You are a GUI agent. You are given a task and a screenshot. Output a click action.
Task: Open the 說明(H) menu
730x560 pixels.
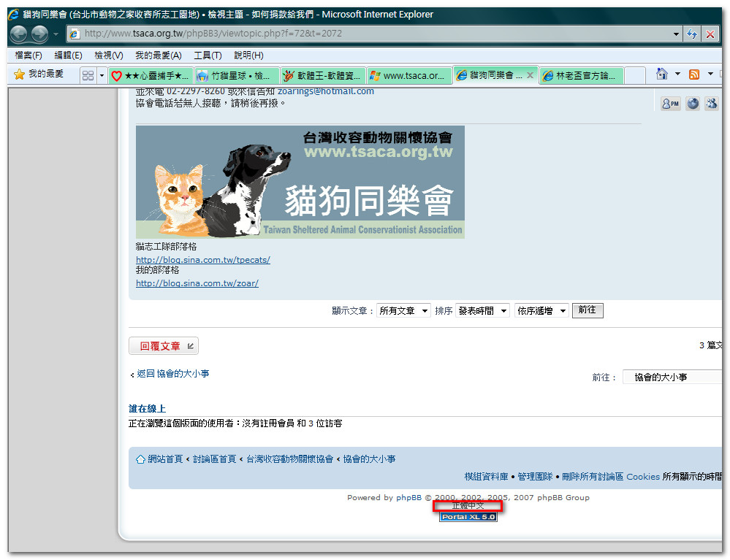[248, 55]
